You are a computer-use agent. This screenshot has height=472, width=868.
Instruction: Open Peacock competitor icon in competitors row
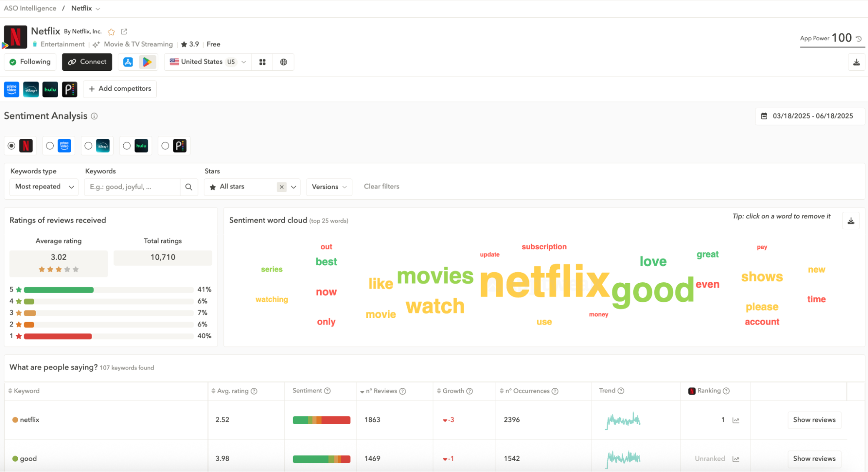69,89
